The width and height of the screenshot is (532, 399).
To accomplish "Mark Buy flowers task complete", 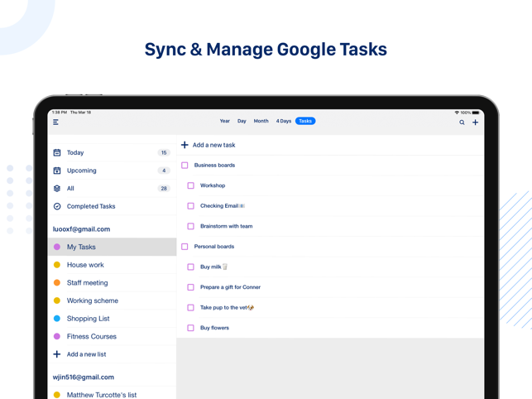I will [190, 328].
